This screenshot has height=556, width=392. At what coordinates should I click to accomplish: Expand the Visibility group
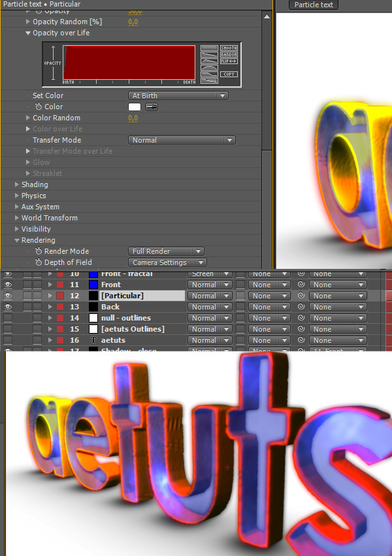[x=16, y=229]
